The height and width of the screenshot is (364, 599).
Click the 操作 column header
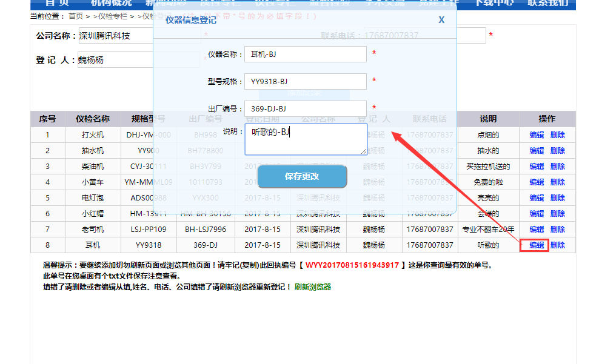pos(547,119)
